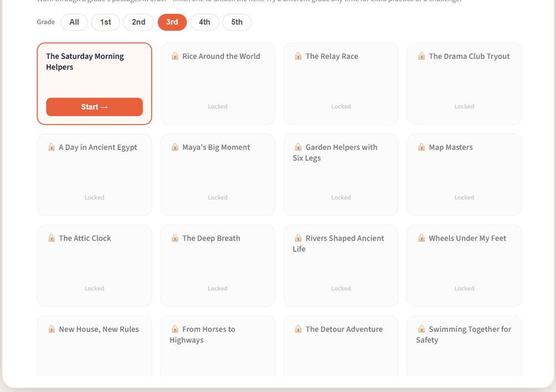Viewport: 556px width, 392px height.
Task: Click the New House, New Rules title
Action: 99,329
